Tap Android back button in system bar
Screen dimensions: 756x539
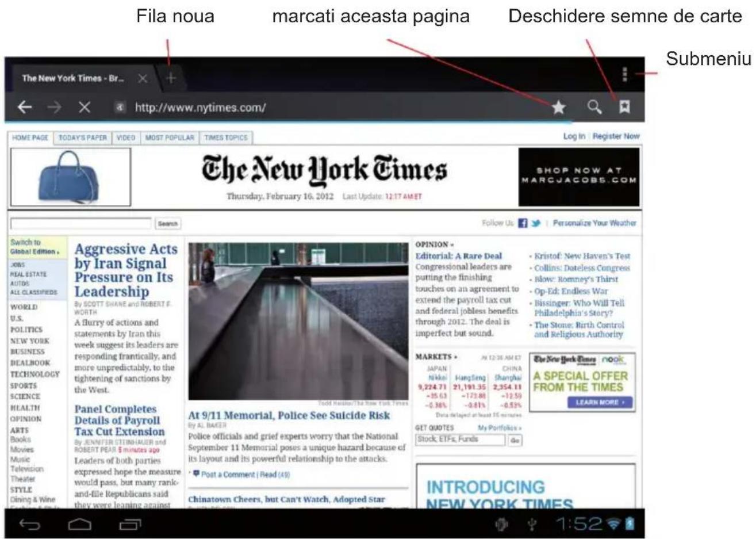[30, 524]
